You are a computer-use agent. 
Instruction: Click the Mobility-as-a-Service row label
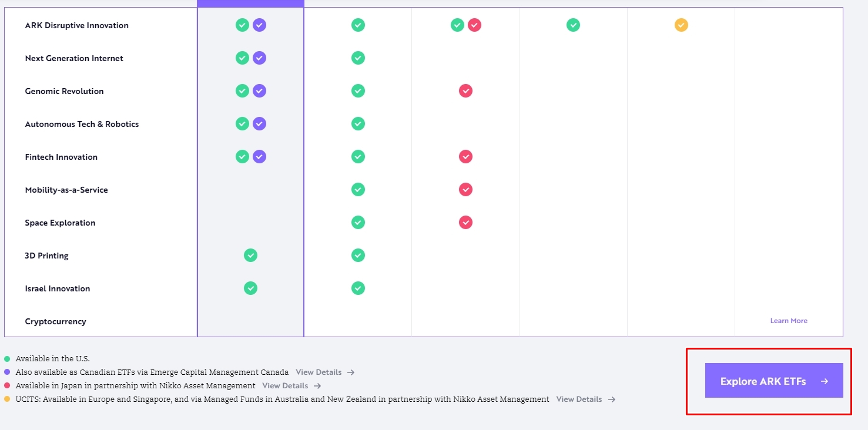[66, 190]
